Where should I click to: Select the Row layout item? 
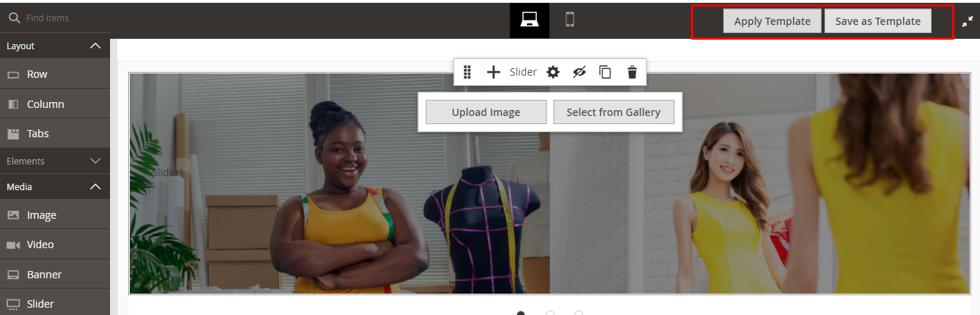coord(55,74)
